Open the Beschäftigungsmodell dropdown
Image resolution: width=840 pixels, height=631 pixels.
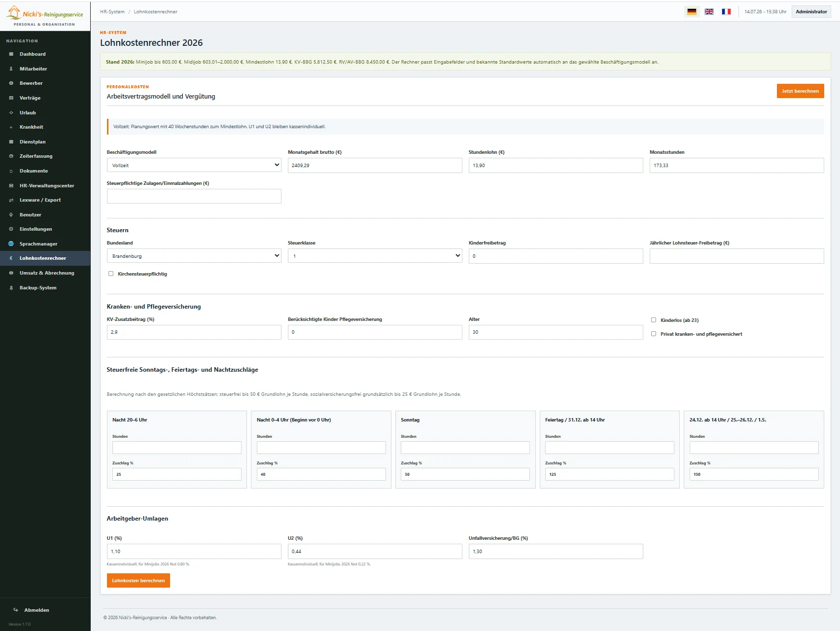(x=194, y=165)
